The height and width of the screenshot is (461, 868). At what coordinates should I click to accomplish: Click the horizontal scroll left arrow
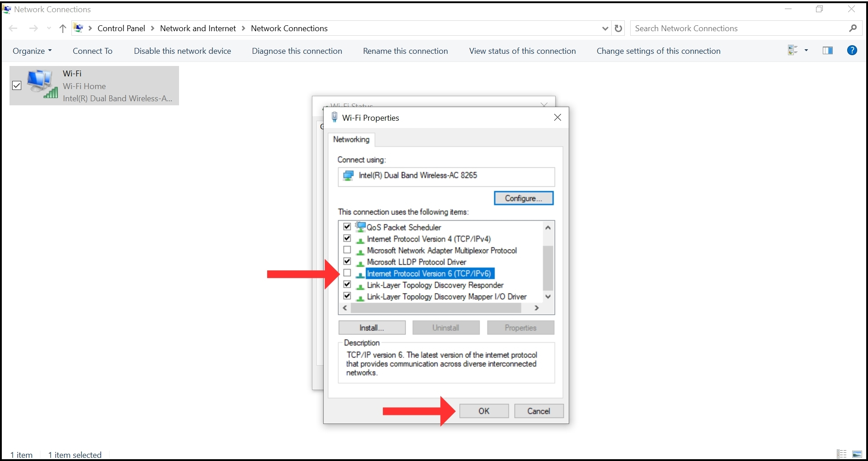click(x=345, y=308)
